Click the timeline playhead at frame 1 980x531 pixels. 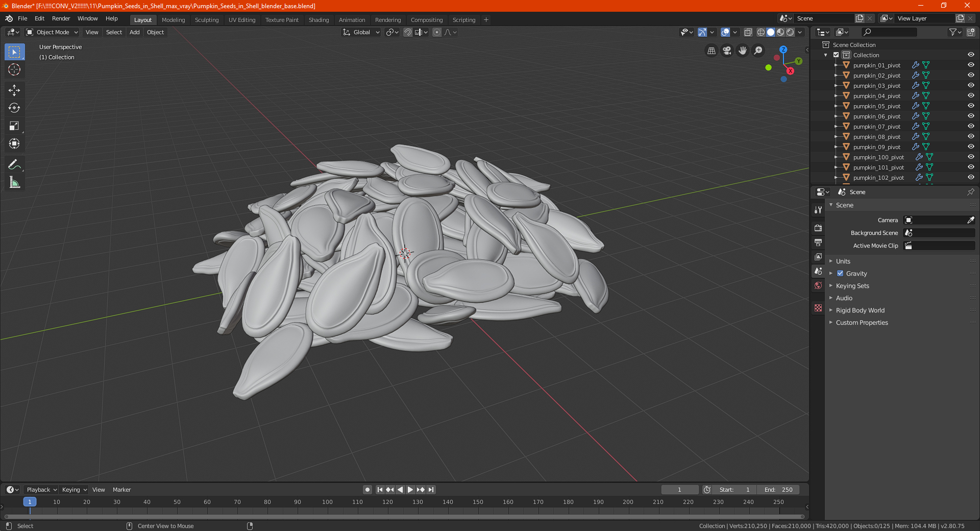[30, 502]
